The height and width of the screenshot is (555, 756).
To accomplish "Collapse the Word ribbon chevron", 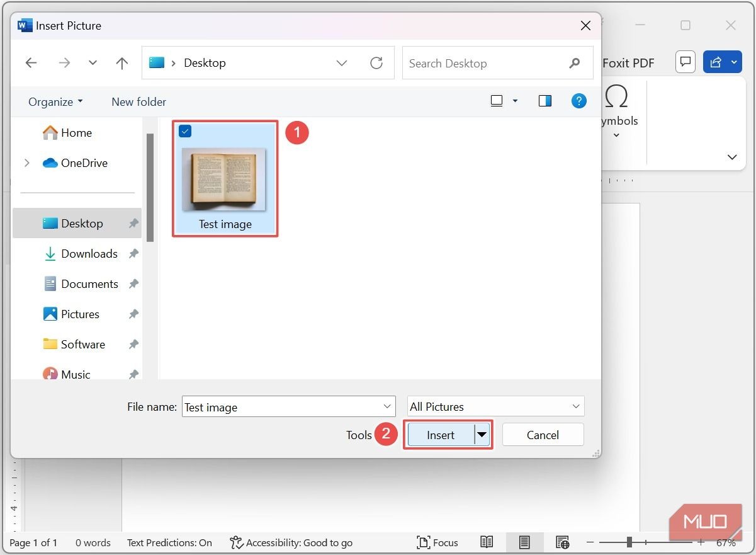I will pyautogui.click(x=732, y=157).
